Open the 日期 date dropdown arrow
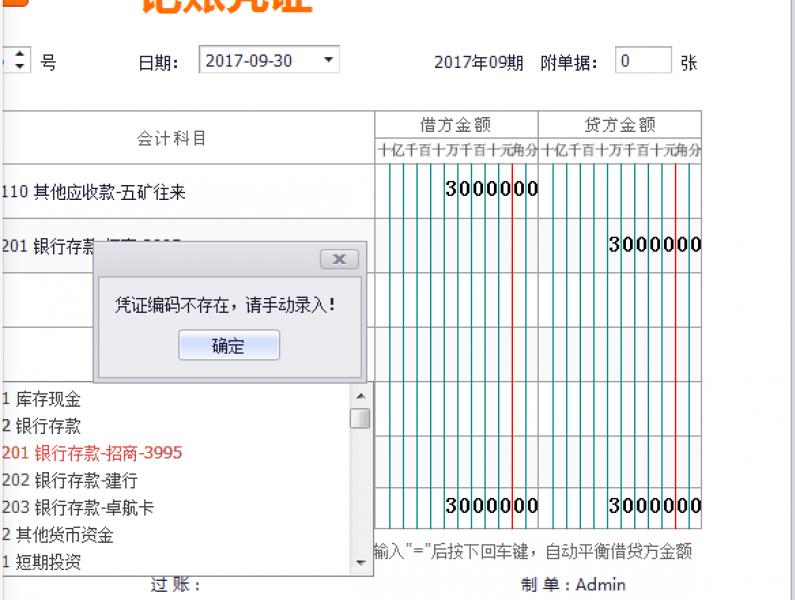795x600 pixels. click(x=328, y=61)
